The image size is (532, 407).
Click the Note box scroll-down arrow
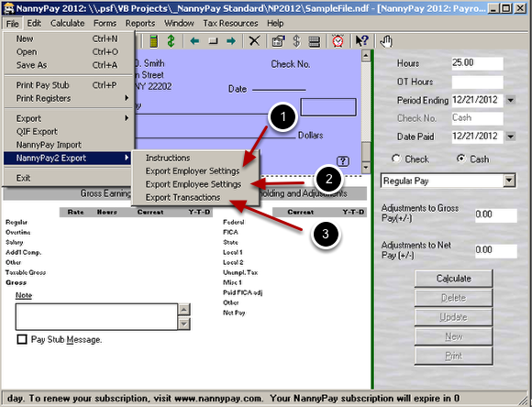tap(183, 324)
